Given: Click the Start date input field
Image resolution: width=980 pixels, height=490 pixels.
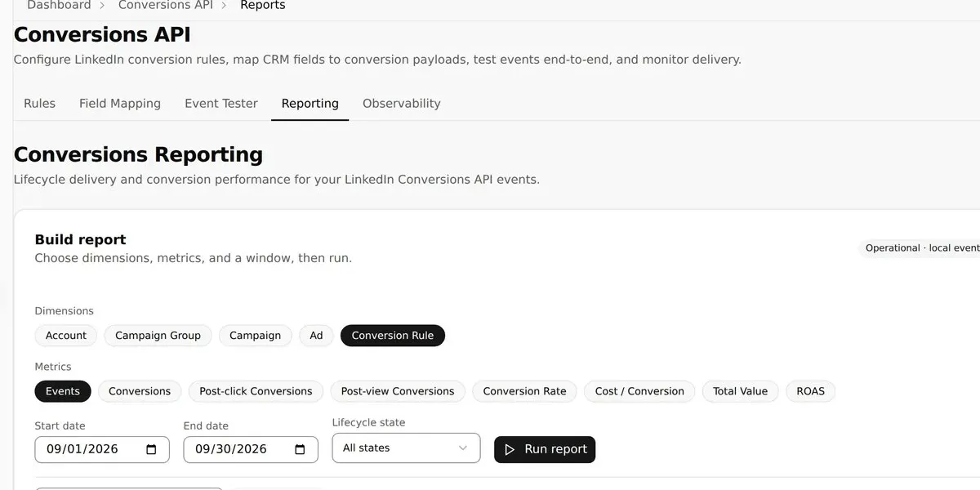Looking at the screenshot, I should pyautogui.click(x=102, y=449).
